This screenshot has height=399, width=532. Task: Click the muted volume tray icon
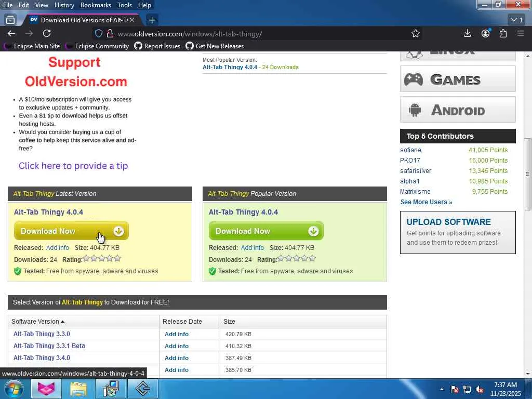point(480,390)
